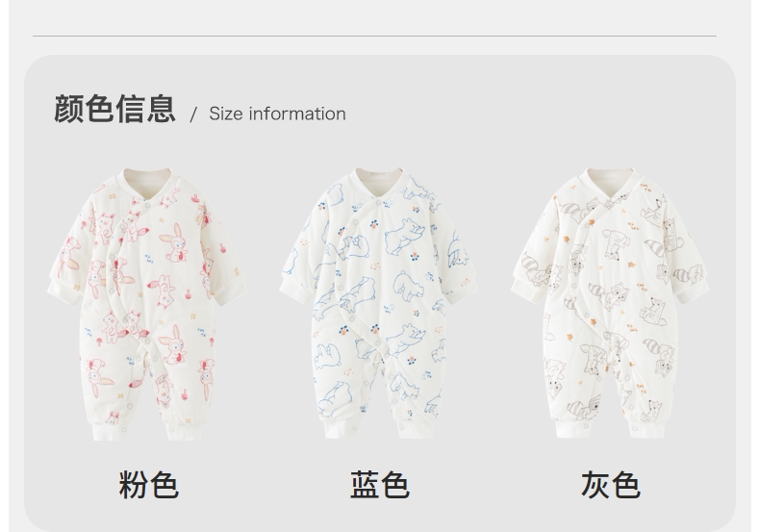Click the V-neck collar of the blue romper
Screen dimensions: 760x532
[378, 186]
